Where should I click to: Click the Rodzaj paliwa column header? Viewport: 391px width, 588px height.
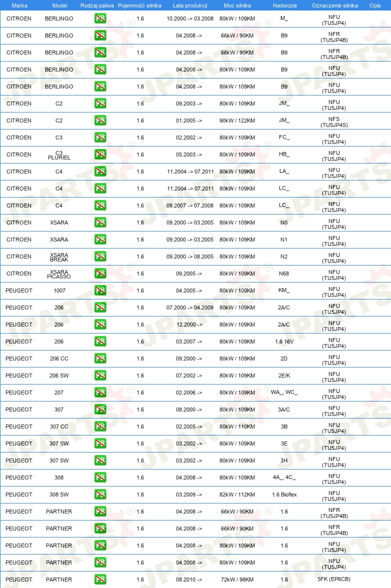coord(97,5)
